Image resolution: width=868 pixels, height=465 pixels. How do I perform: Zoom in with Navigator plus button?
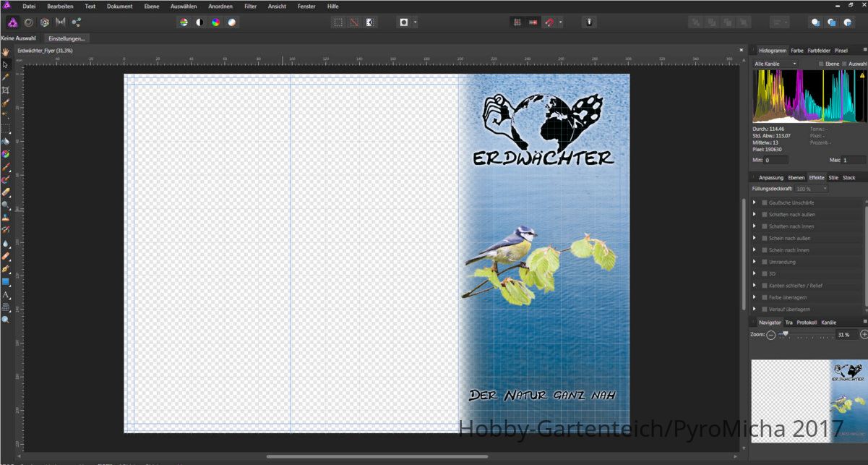(x=864, y=335)
